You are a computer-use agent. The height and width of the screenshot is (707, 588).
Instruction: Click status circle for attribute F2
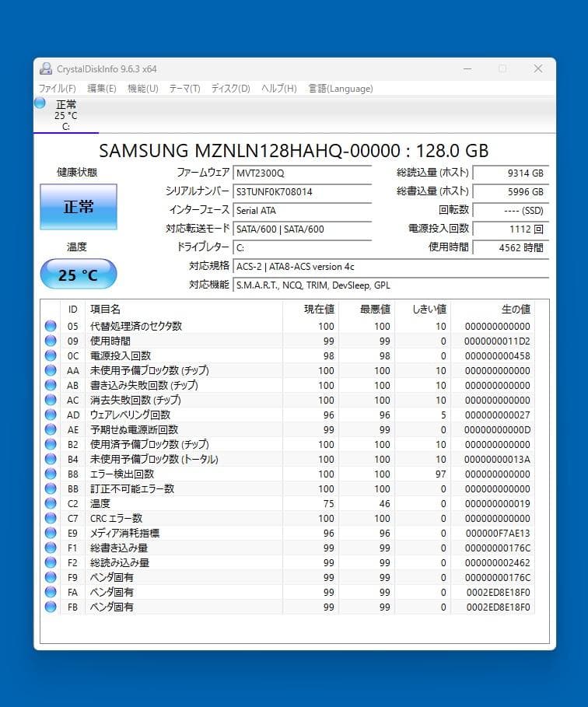pos(51,562)
